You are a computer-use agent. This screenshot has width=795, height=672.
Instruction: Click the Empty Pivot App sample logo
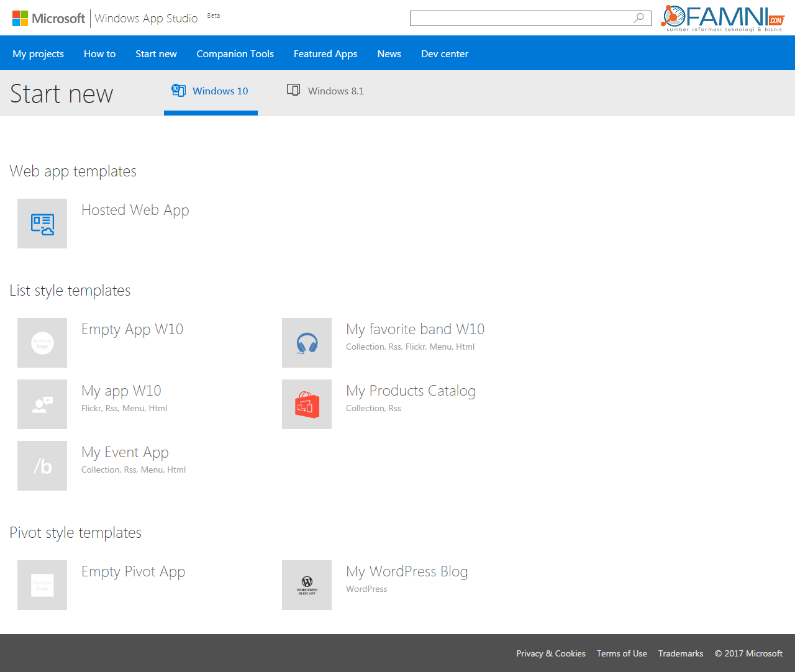click(x=42, y=585)
